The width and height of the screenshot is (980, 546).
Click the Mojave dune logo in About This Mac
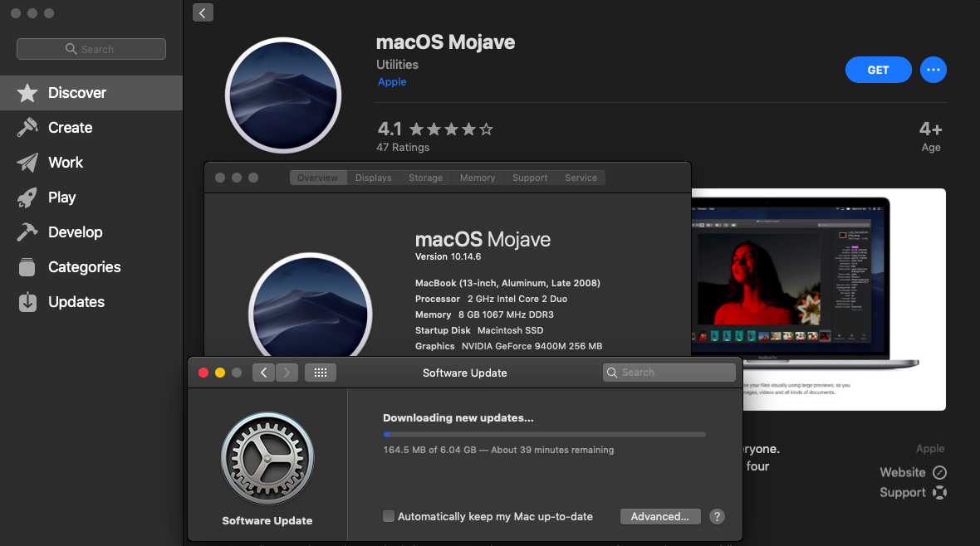pyautogui.click(x=310, y=306)
